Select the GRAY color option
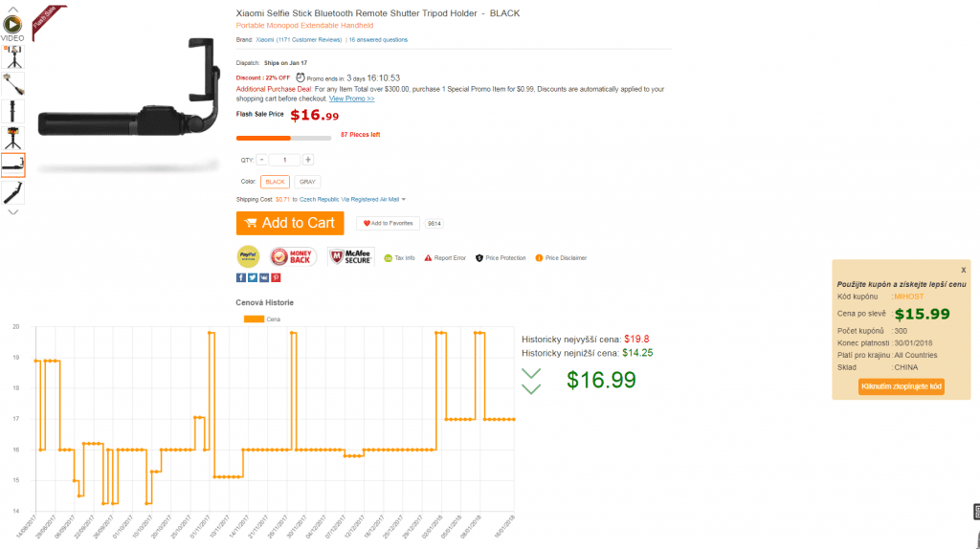Image resolution: width=980 pixels, height=549 pixels. pyautogui.click(x=306, y=181)
